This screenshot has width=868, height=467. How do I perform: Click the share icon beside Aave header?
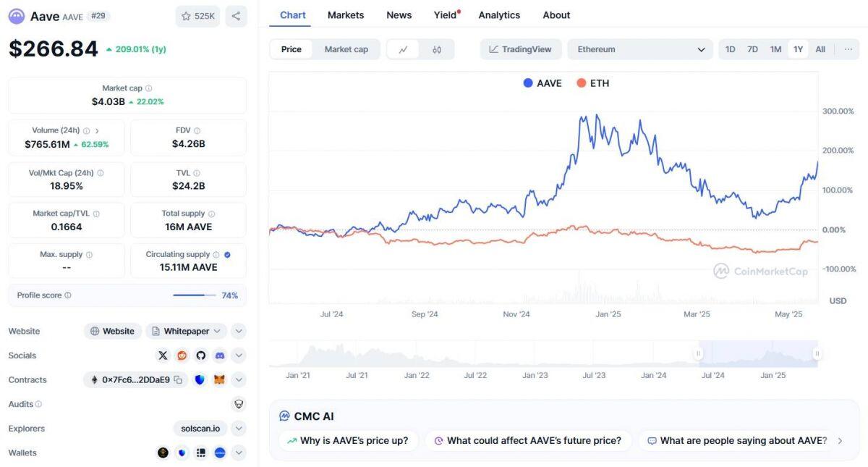click(x=236, y=16)
